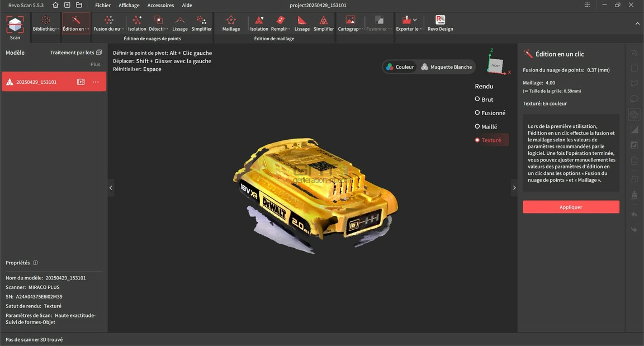Expand the Exporter dropdown arrow

tap(415, 20)
